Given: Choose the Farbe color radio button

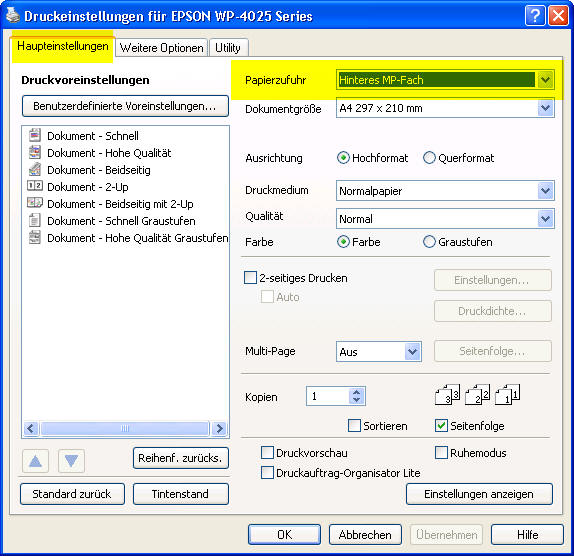Looking at the screenshot, I should click(343, 242).
